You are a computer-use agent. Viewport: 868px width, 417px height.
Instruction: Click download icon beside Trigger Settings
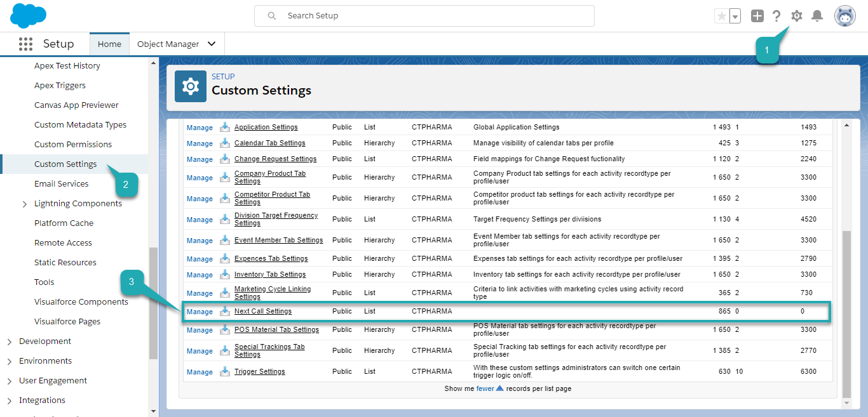coord(225,371)
